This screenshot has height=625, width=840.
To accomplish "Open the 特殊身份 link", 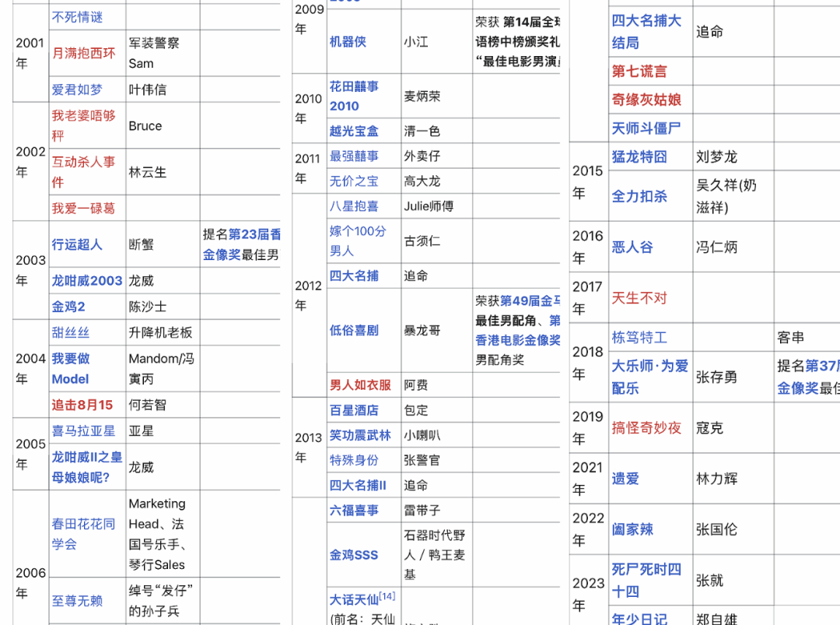I will 354,460.
